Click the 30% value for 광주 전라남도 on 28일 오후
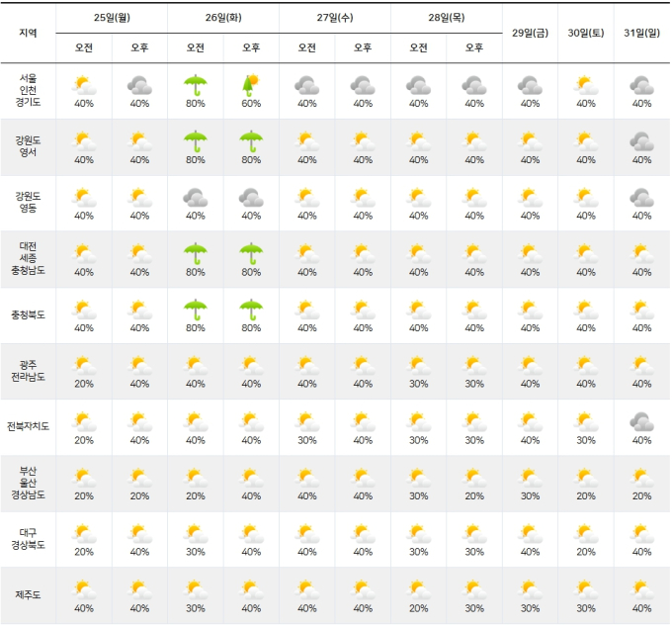The image size is (672, 627). (474, 384)
